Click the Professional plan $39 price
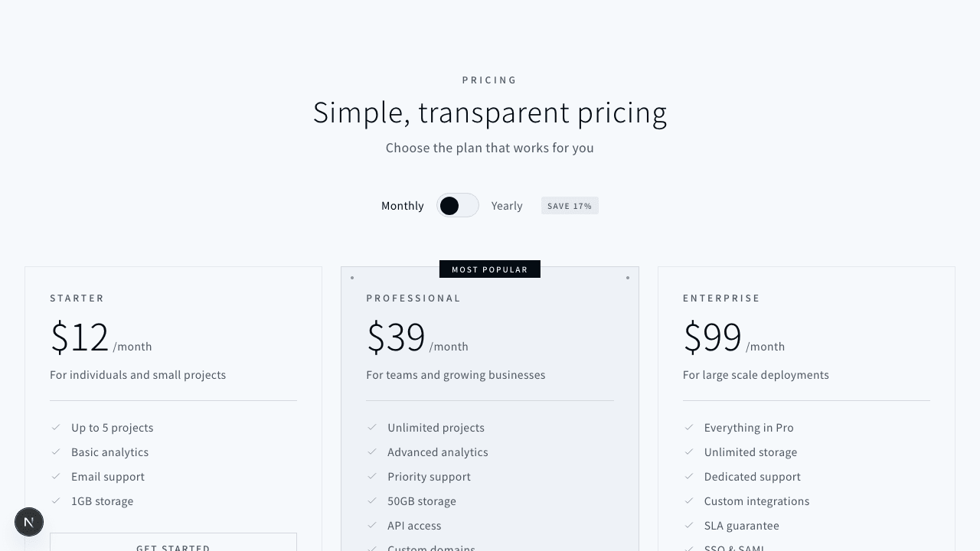 [396, 337]
